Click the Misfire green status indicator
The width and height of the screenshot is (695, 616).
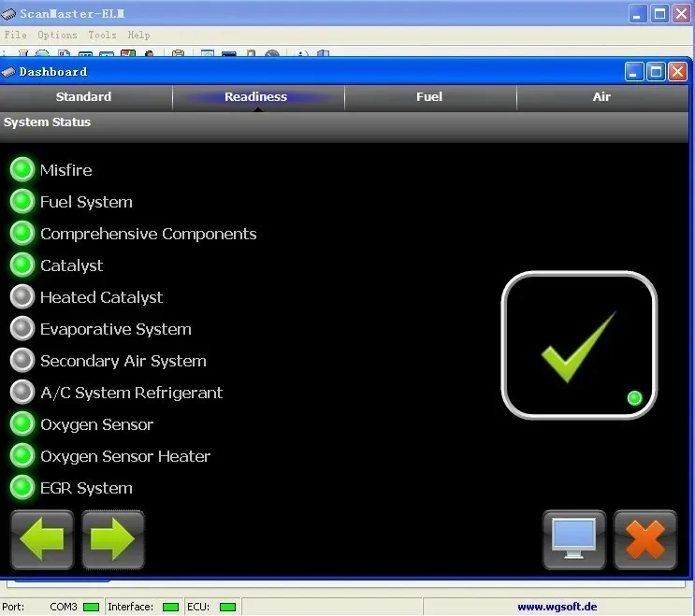coord(22,169)
